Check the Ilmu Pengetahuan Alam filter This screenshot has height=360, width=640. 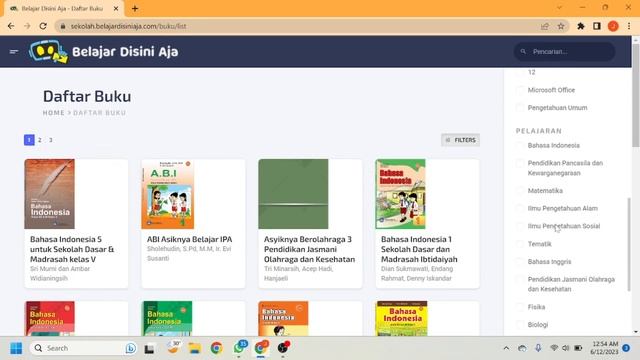click(x=520, y=208)
